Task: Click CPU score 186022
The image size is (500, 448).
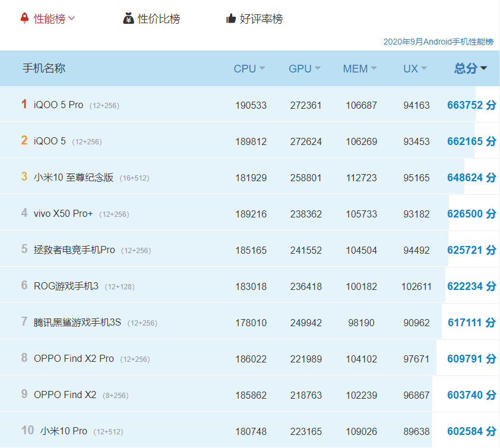Action: click(x=251, y=359)
